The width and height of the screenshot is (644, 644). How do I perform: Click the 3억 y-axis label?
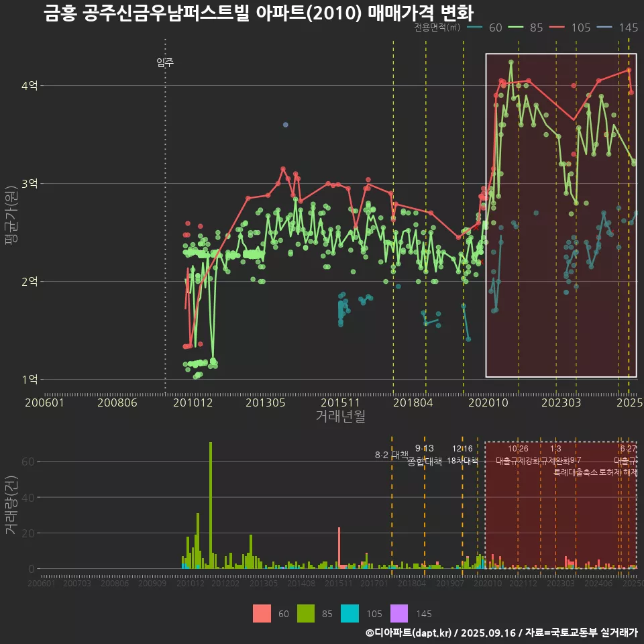pos(30,183)
